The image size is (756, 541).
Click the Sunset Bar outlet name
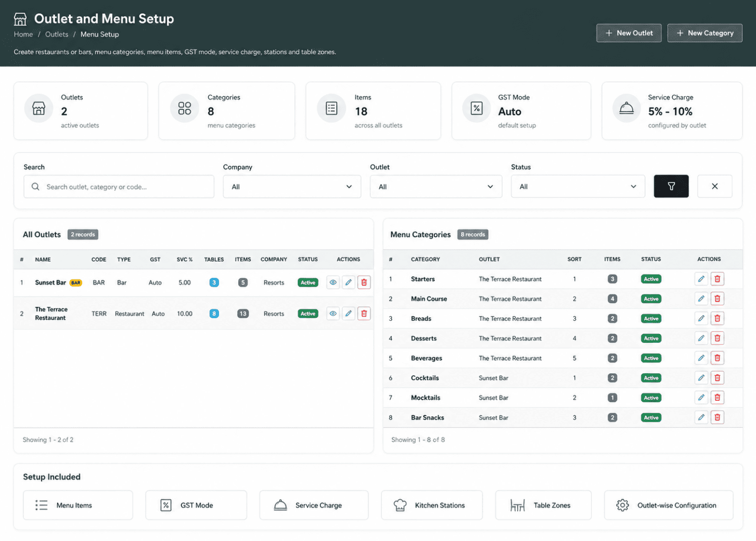50,282
